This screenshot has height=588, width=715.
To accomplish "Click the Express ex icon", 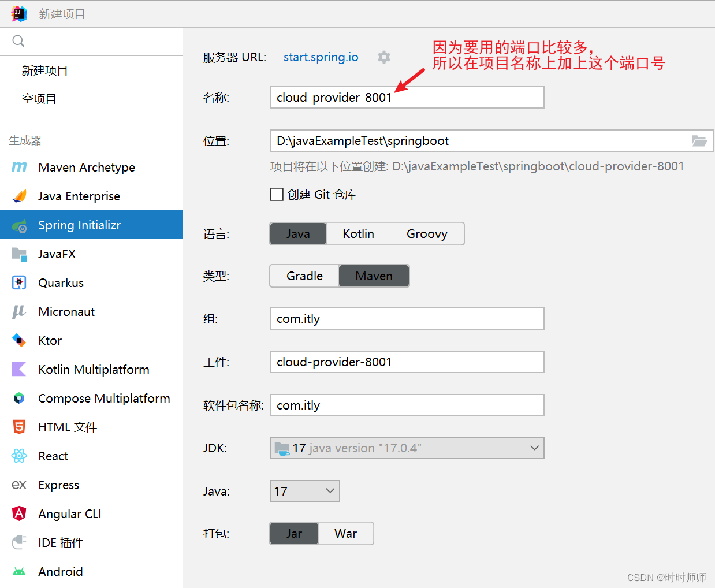I will (x=19, y=485).
